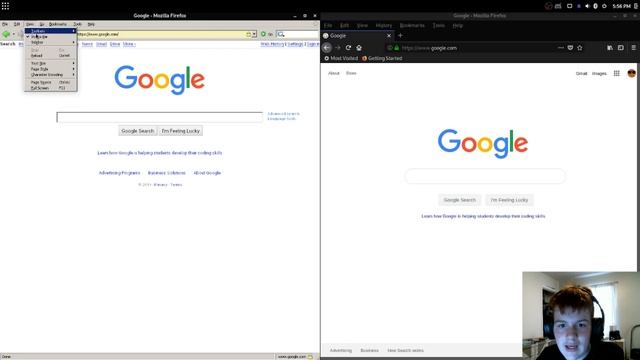This screenshot has width=640, height=360.
Task: Click the volume icon in system tray
Action: [x=587, y=6]
